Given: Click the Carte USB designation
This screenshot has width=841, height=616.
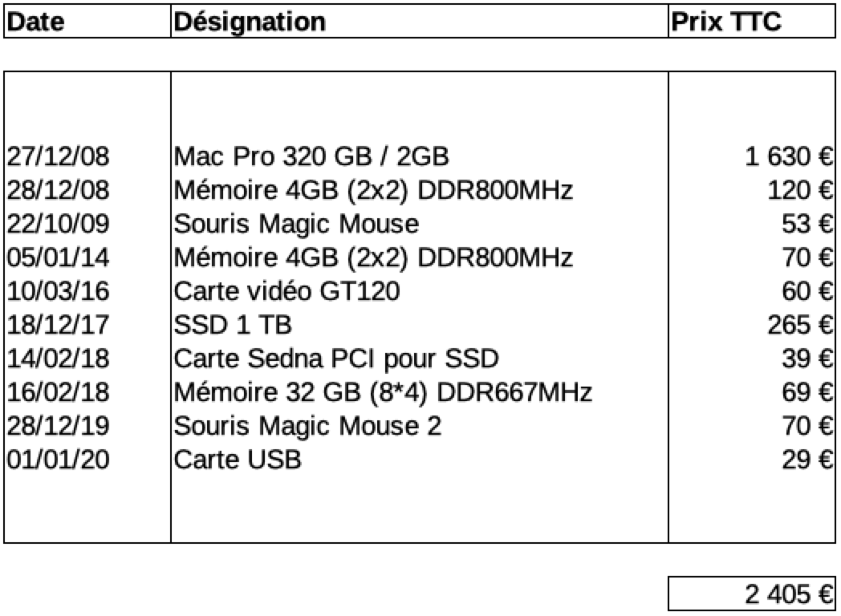Looking at the screenshot, I should pos(237,460).
